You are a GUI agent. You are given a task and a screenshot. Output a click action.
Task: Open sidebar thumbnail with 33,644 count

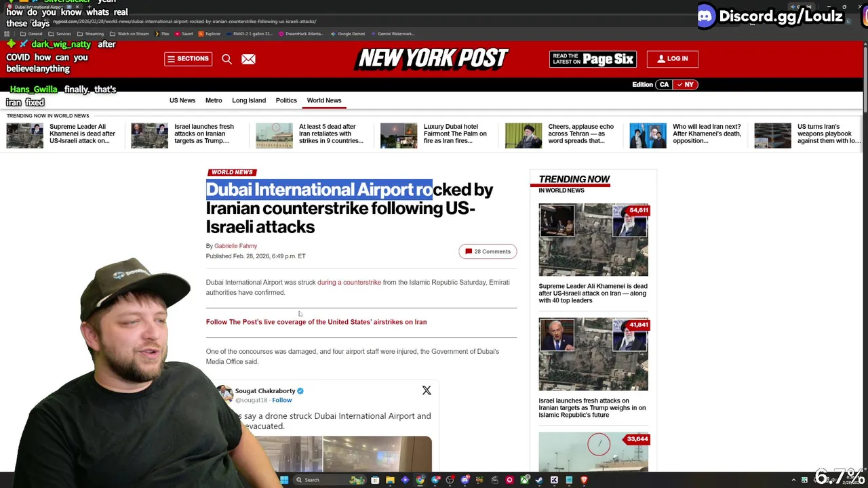click(593, 452)
